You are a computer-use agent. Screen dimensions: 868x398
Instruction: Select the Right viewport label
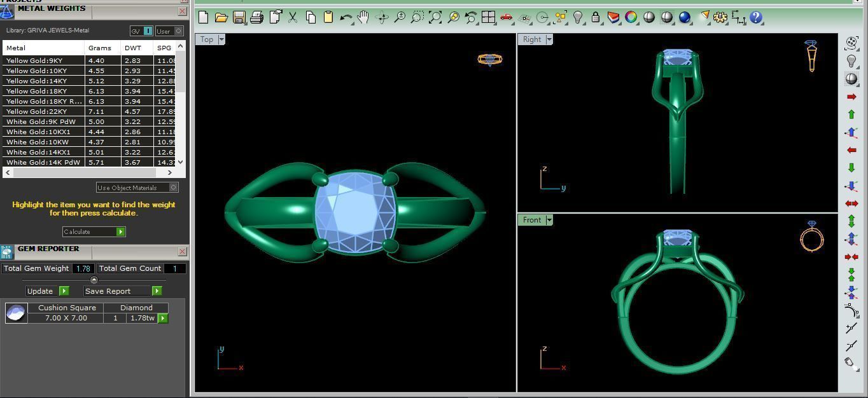(532, 39)
